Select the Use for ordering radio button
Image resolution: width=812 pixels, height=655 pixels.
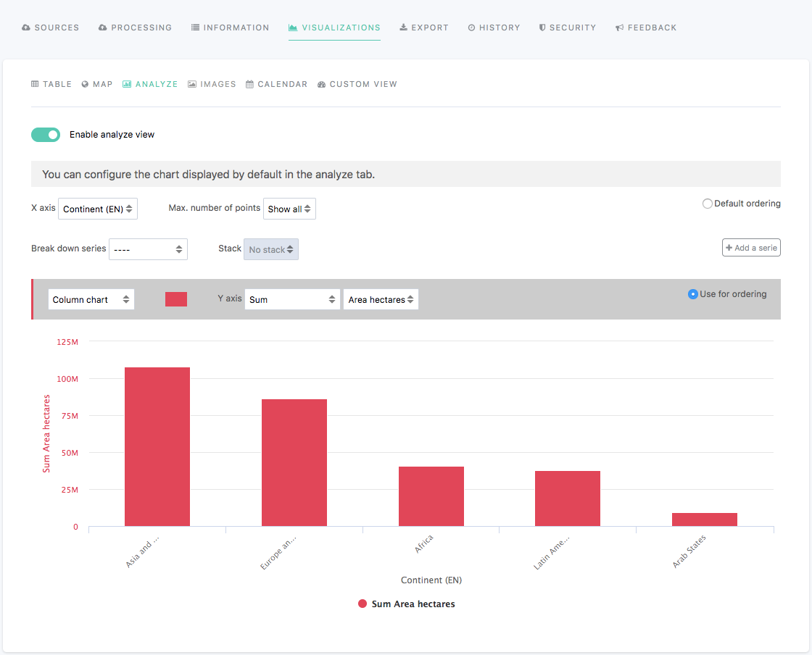693,294
